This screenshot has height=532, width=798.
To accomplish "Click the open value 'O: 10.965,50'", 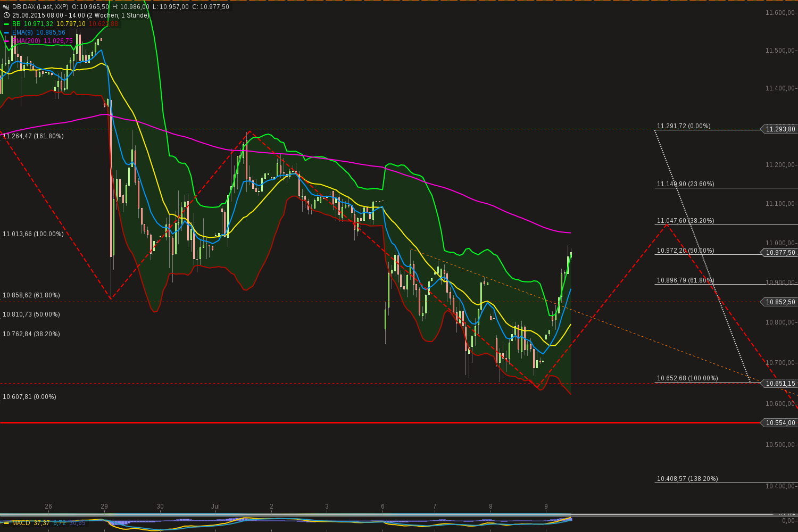I will click(x=90, y=7).
